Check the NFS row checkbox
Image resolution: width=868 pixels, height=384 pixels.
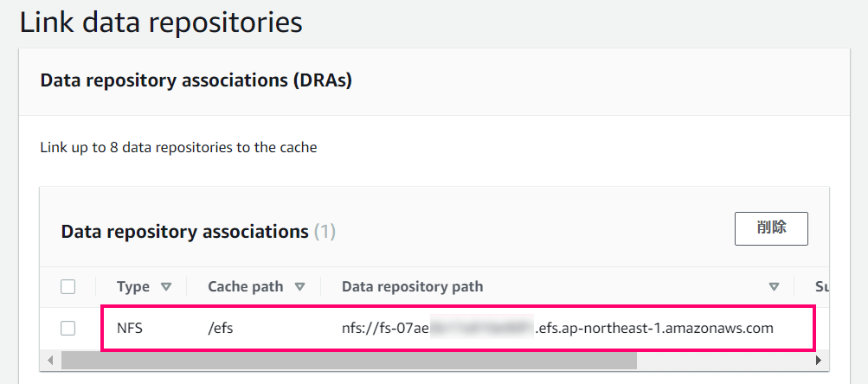(68, 328)
